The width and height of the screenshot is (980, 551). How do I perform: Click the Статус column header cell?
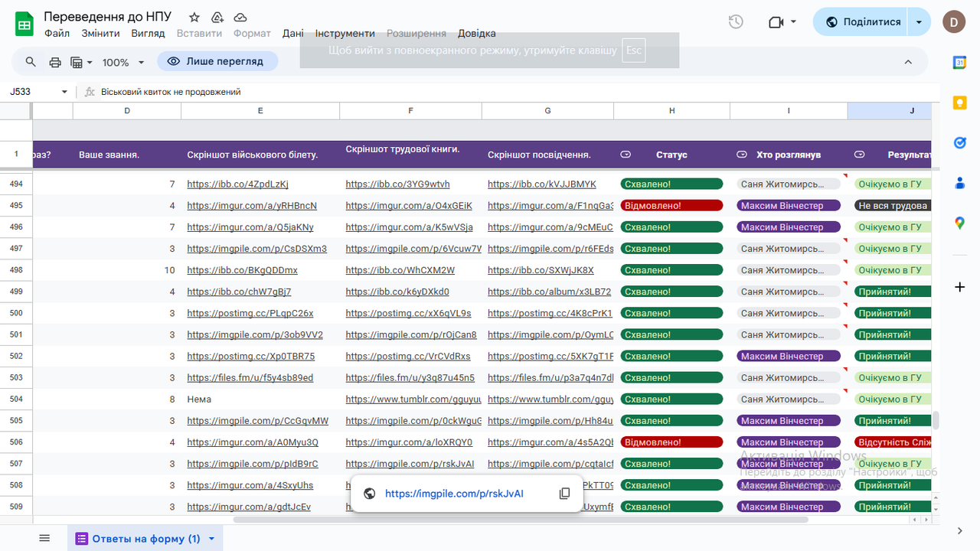coord(671,155)
